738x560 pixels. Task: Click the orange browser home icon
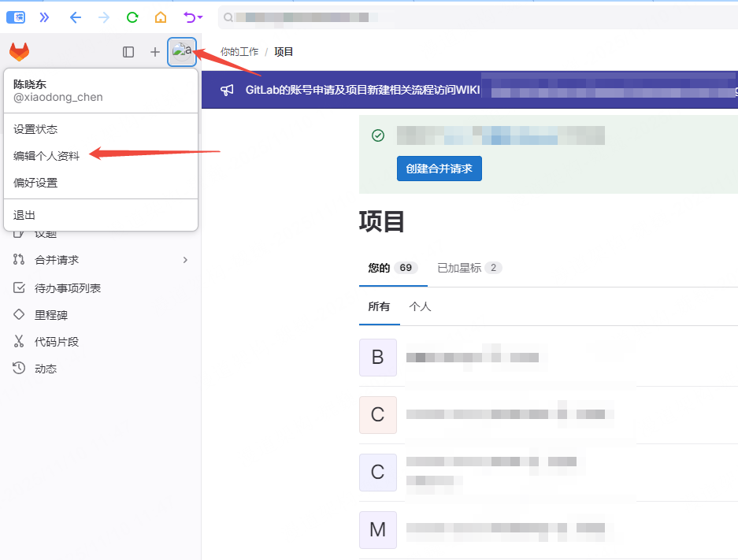tap(161, 17)
